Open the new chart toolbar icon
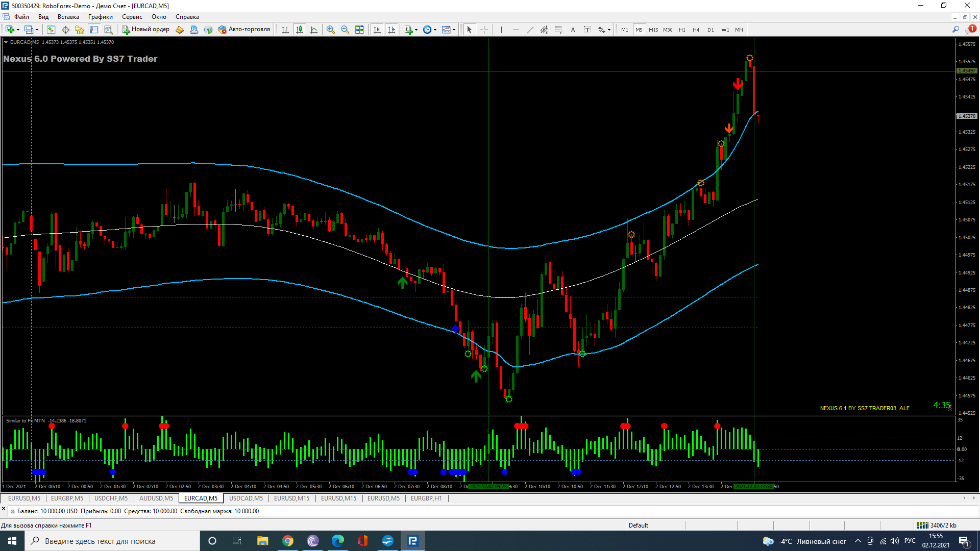The height and width of the screenshot is (551, 980). (x=10, y=30)
